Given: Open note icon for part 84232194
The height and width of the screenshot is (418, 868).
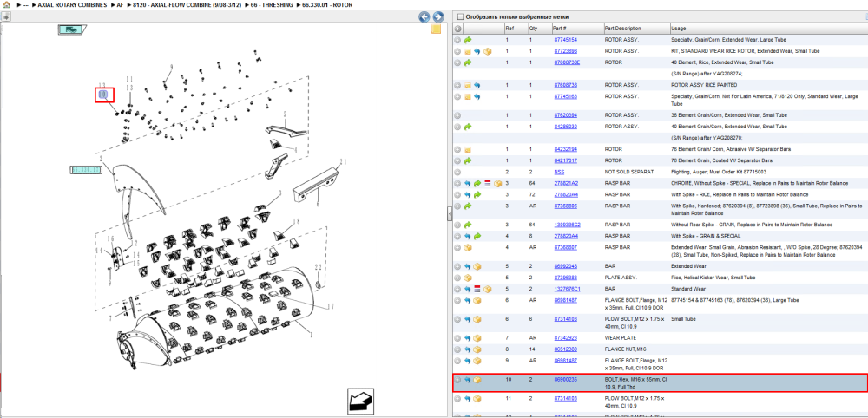Looking at the screenshot, I should pyautogui.click(x=468, y=149).
